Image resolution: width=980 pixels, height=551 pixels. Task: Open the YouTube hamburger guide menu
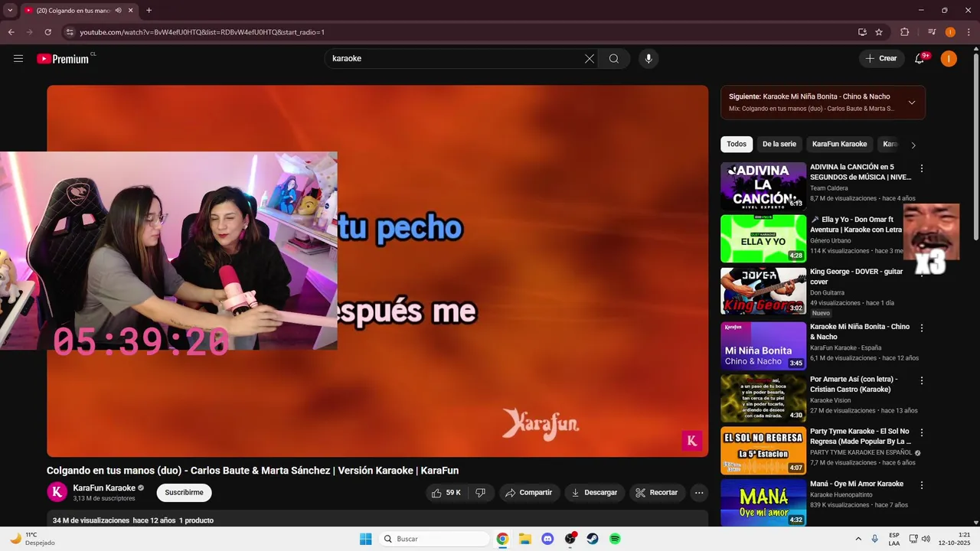pos(18,59)
